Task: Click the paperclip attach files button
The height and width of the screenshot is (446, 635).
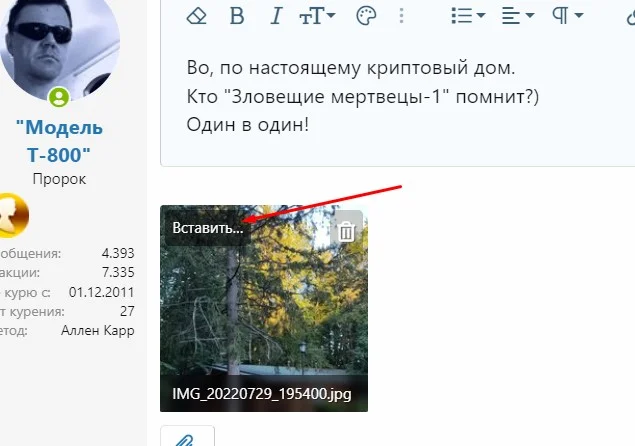Action: tap(187, 437)
